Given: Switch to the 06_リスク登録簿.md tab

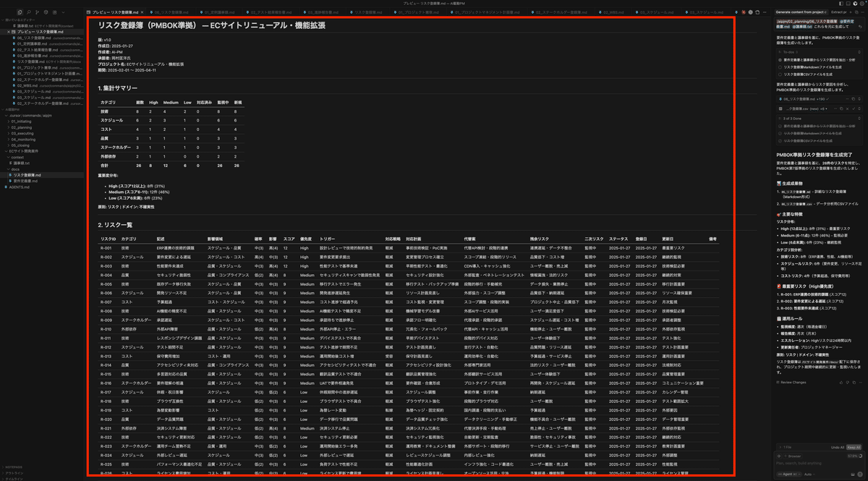Looking at the screenshot, I should click(169, 12).
